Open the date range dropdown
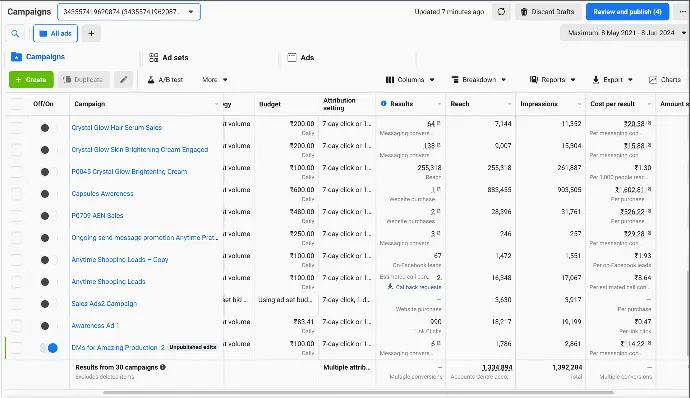Viewport: 690px width, 398px height. [625, 33]
